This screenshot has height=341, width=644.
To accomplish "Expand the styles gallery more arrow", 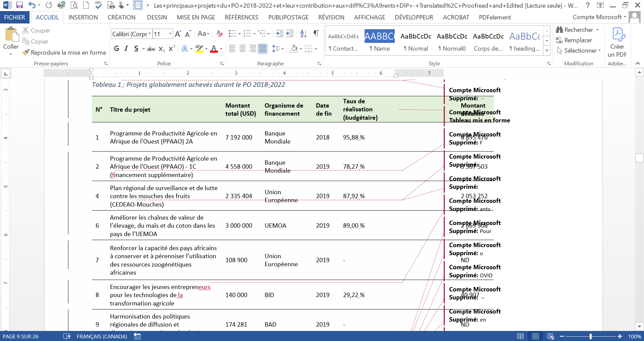I will (547, 51).
